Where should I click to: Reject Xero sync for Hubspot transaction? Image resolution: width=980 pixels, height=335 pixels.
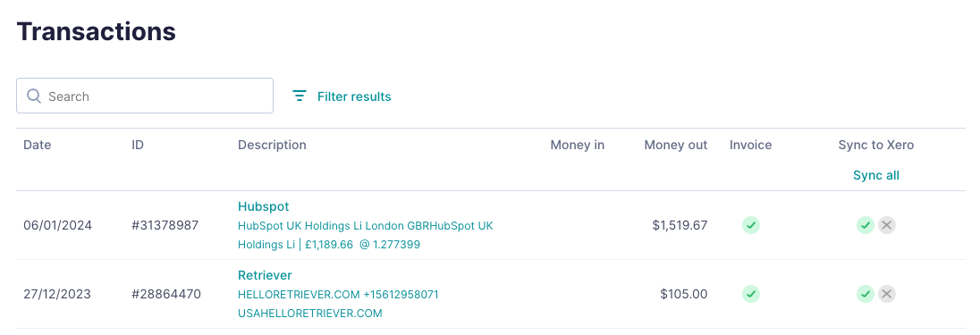point(886,225)
